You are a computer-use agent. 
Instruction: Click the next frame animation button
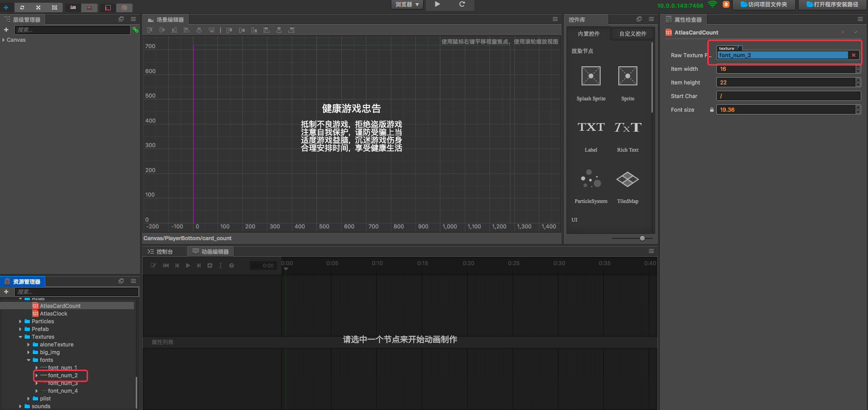199,266
